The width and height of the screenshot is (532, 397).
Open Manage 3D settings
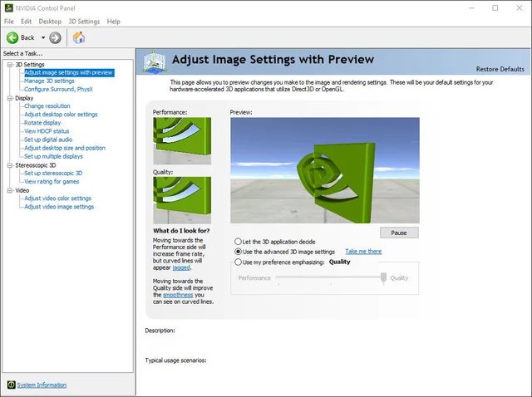point(49,81)
